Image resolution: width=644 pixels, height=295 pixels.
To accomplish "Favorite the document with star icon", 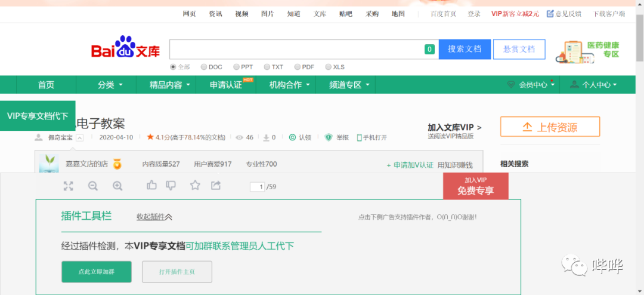I will pyautogui.click(x=195, y=185).
